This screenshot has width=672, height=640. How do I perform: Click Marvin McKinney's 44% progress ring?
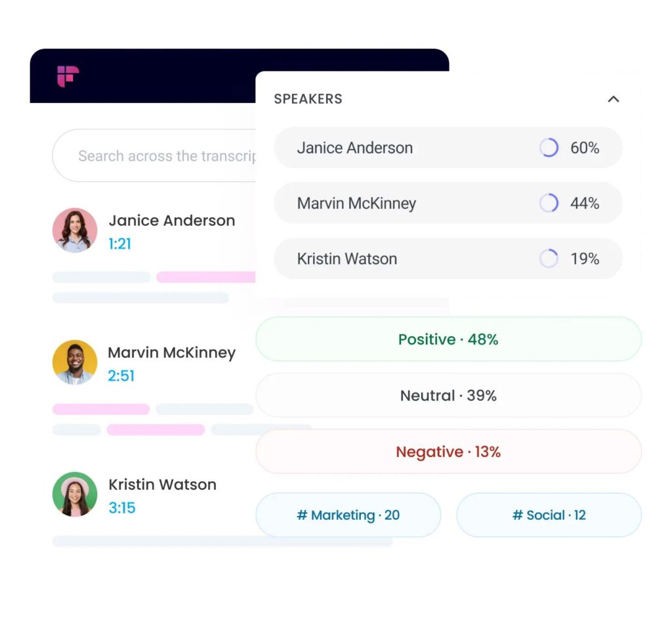coord(549,203)
